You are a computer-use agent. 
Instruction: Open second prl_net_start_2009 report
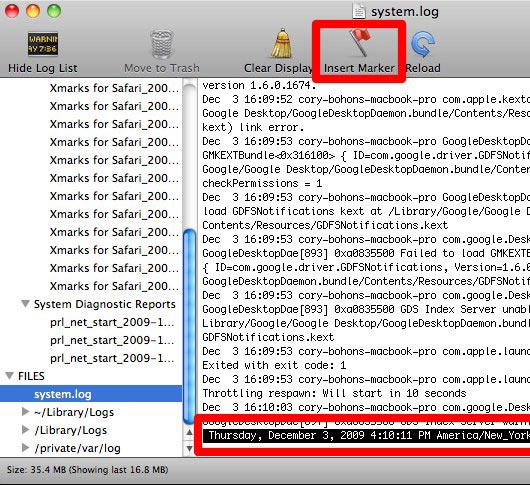click(x=112, y=340)
